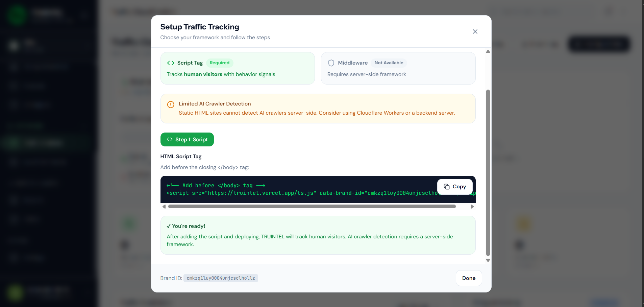Click the Script Tag code brackets icon
The height and width of the screenshot is (307, 644).
pos(171,63)
